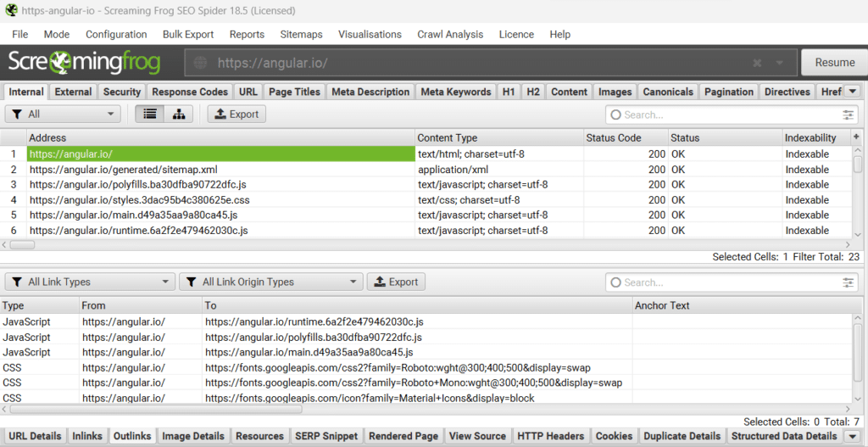The height and width of the screenshot is (447, 868).
Task: Open the Inlinks bottom tab
Action: click(87, 437)
